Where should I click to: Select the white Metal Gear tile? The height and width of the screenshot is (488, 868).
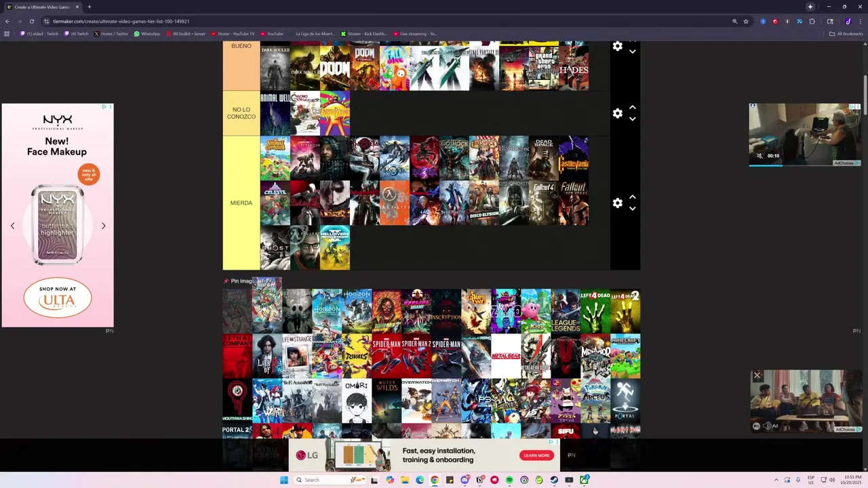pyautogui.click(x=506, y=356)
